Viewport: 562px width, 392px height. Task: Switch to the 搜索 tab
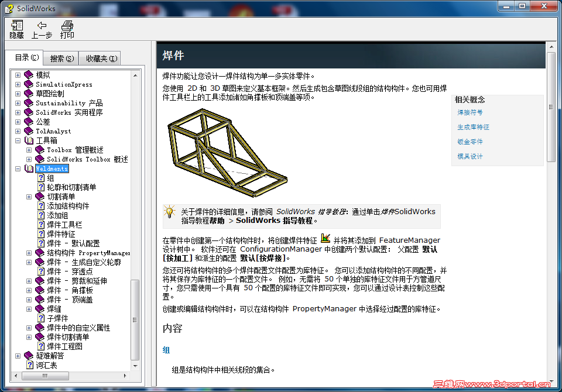pos(61,59)
